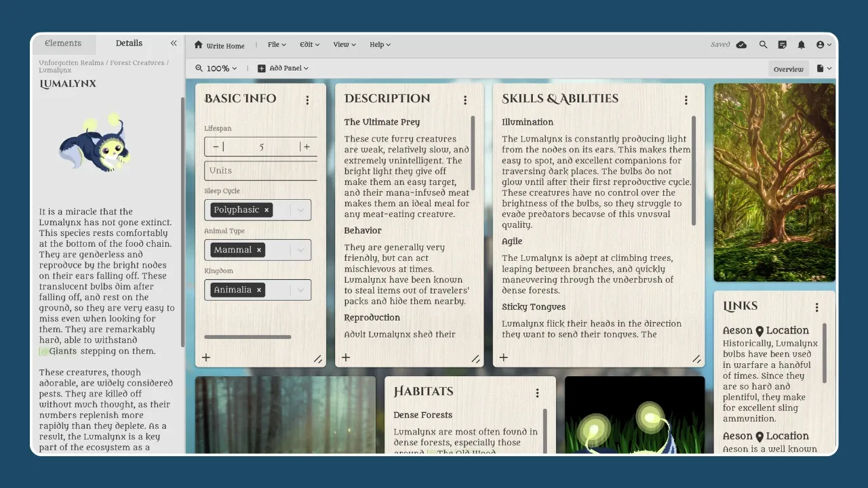Open Description panel three-dot menu
Screen dimensions: 868x488
[465, 100]
